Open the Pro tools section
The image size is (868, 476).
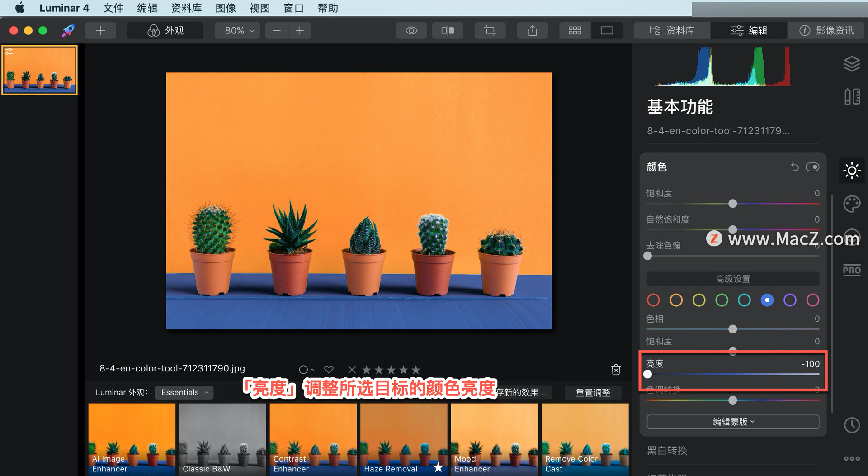pos(852,270)
